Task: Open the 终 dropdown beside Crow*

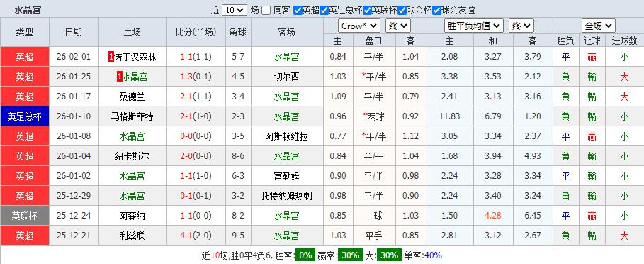Action: (398, 26)
